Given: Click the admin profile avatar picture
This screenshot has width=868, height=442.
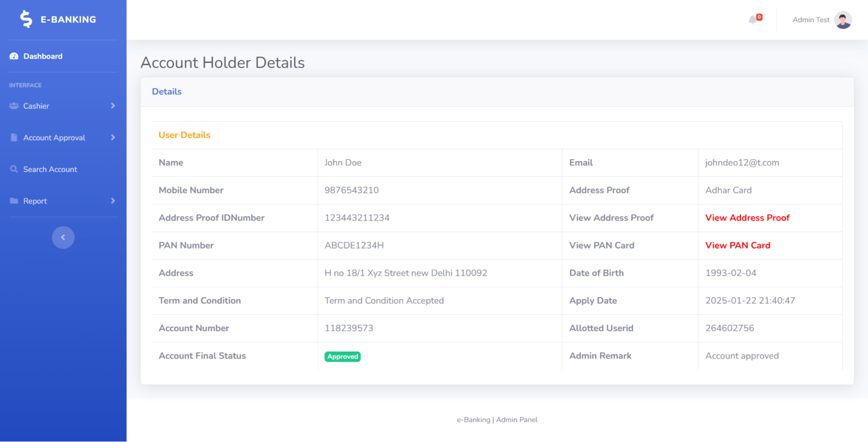Looking at the screenshot, I should point(843,20).
